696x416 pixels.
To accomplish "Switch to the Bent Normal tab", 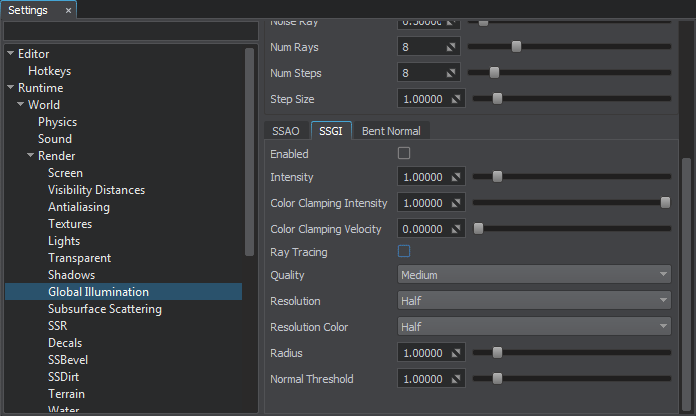I will [x=391, y=131].
